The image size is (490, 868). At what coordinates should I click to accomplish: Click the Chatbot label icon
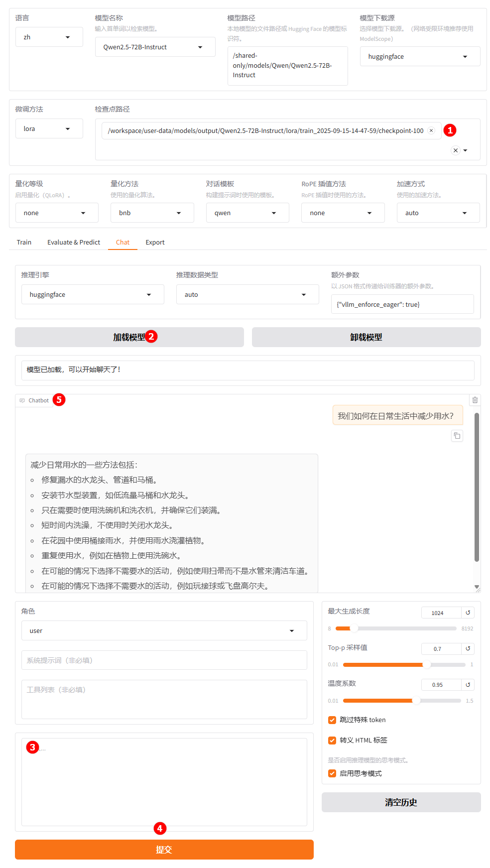tap(22, 400)
